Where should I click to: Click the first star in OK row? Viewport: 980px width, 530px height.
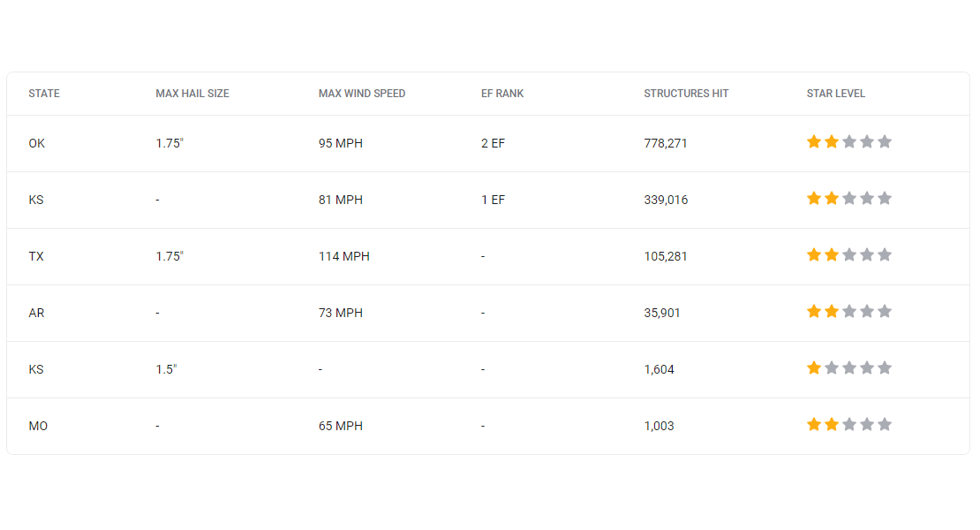(x=814, y=142)
